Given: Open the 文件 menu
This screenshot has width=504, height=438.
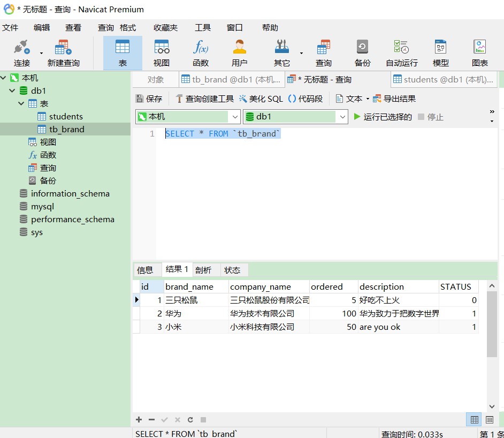Looking at the screenshot, I should click(x=10, y=28).
